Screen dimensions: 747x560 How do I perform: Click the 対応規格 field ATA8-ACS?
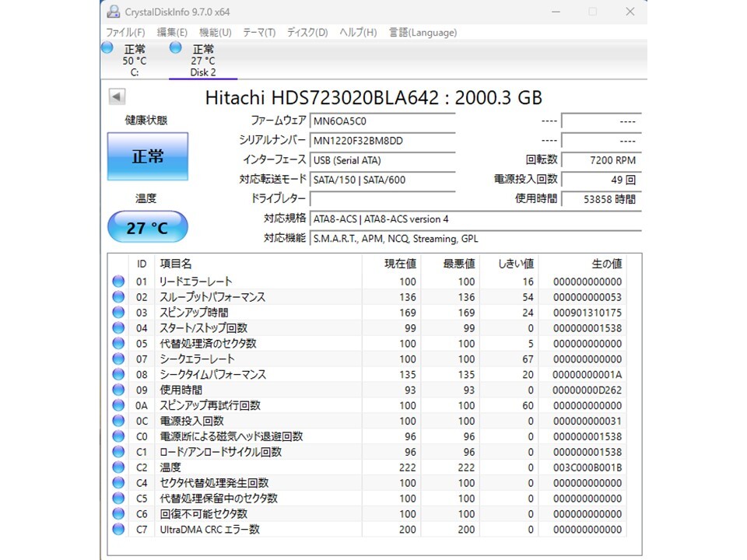click(475, 219)
